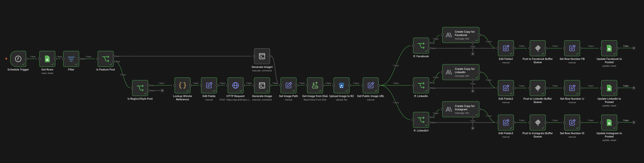Select the Get Image from Disk node
Viewport: 644px width, 163px height.
pos(315,85)
